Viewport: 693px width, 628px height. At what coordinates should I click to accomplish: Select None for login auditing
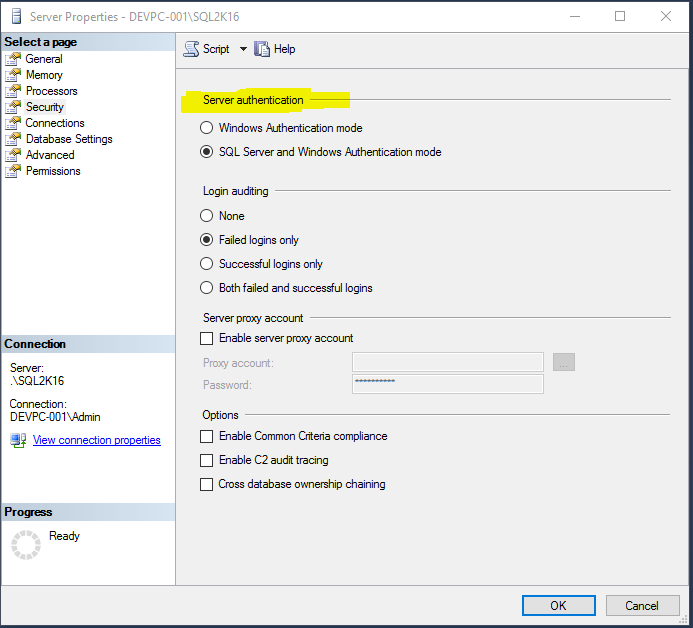[x=207, y=216]
